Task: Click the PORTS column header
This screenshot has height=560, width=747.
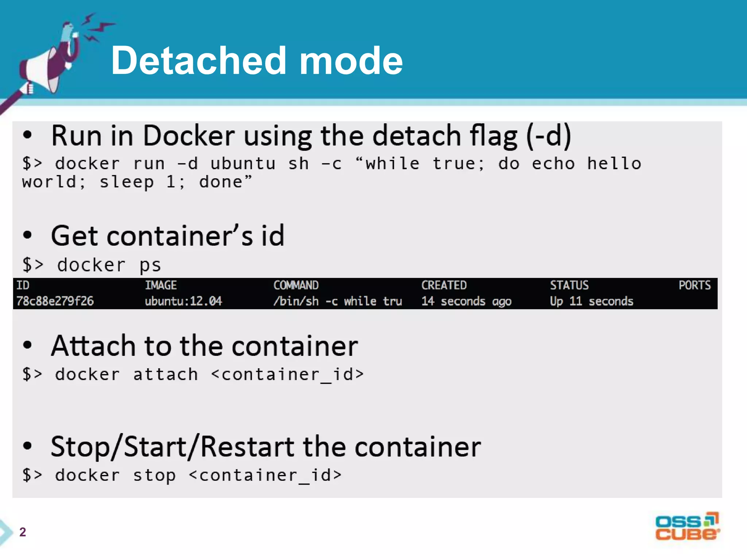Action: tap(694, 285)
